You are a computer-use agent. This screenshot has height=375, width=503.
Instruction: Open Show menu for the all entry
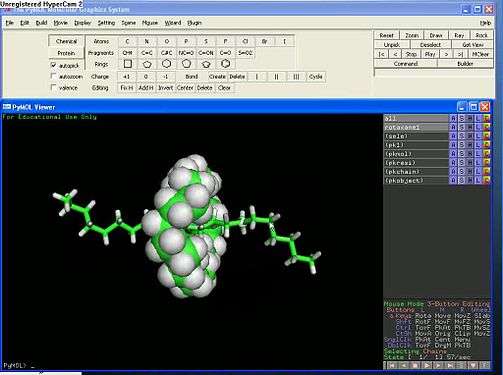[462, 118]
